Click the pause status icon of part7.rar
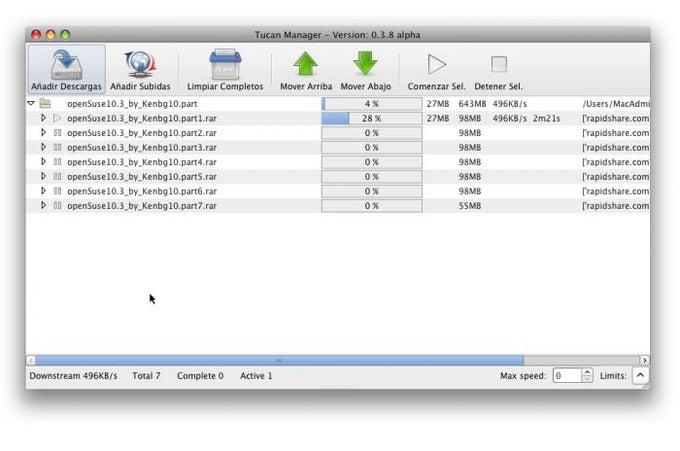This screenshot has width=680, height=451. (57, 206)
